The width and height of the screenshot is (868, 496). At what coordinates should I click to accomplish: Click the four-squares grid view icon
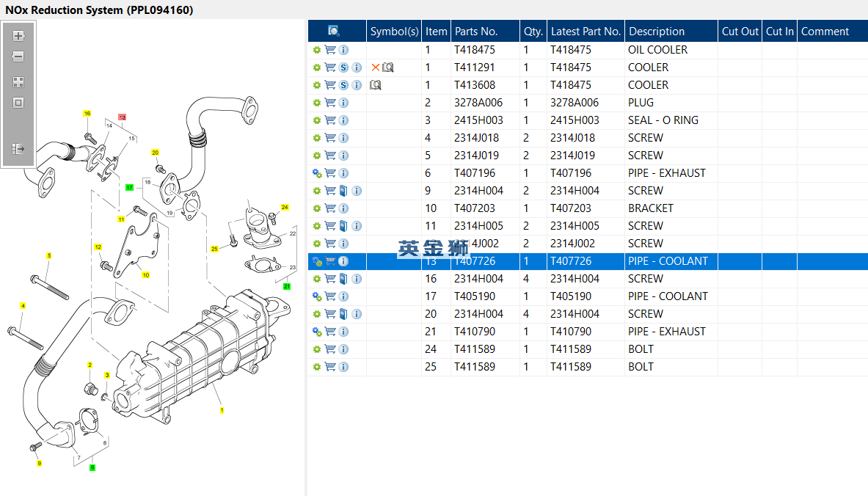18,82
